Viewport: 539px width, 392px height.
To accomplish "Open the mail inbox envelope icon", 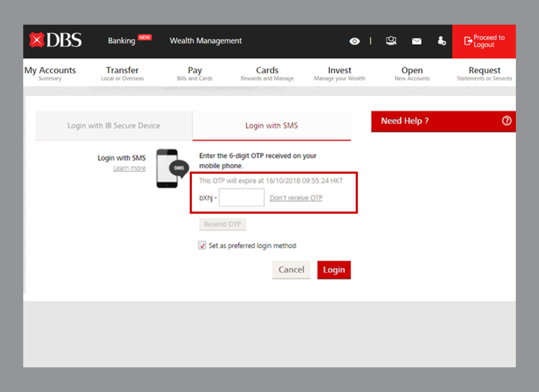I will tap(416, 41).
